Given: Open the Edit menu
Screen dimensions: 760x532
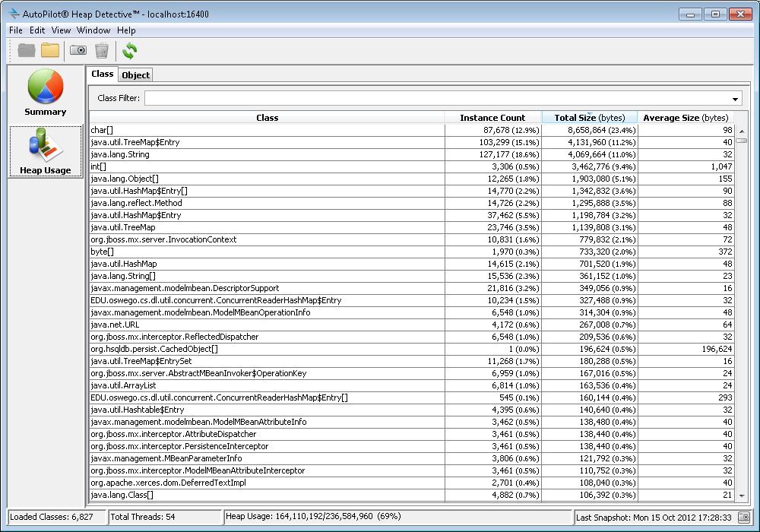Looking at the screenshot, I should (37, 30).
